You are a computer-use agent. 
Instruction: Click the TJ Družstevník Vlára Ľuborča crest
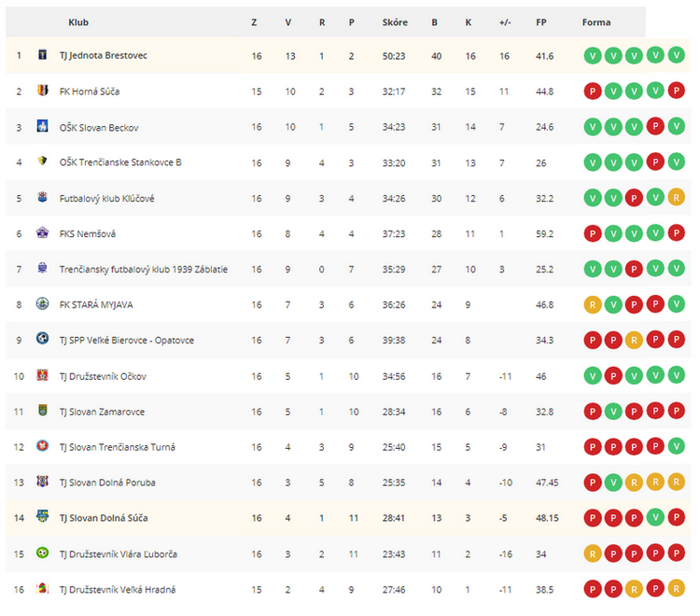coord(42,553)
